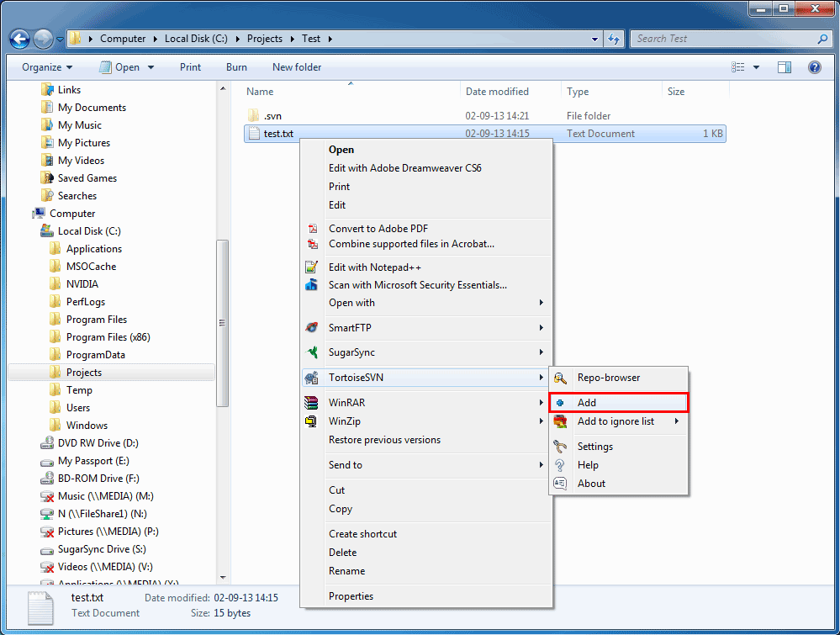Click the SmartFTP icon

[311, 327]
